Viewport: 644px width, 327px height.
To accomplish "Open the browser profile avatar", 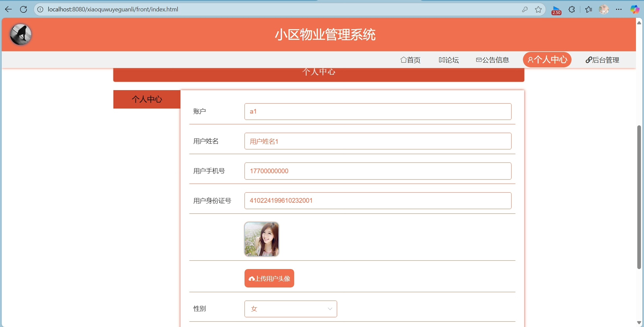I will pyautogui.click(x=604, y=9).
